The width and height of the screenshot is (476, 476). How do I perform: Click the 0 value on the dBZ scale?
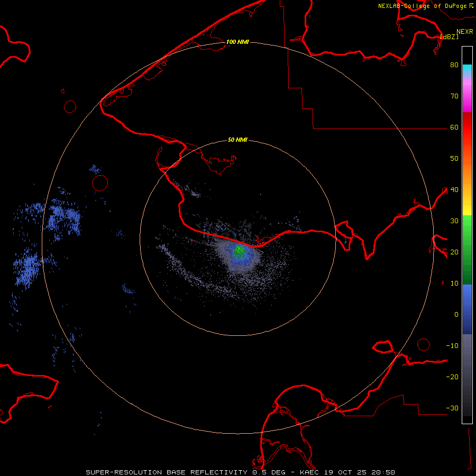click(x=456, y=315)
